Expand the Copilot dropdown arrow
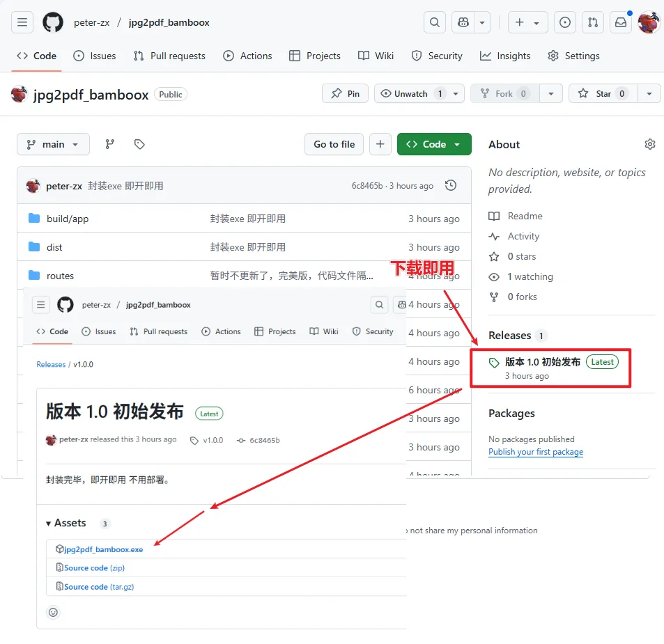Screen dimensions: 664x644 482,22
